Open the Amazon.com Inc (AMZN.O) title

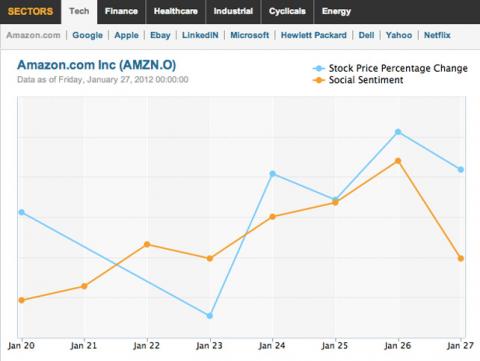[x=97, y=65]
